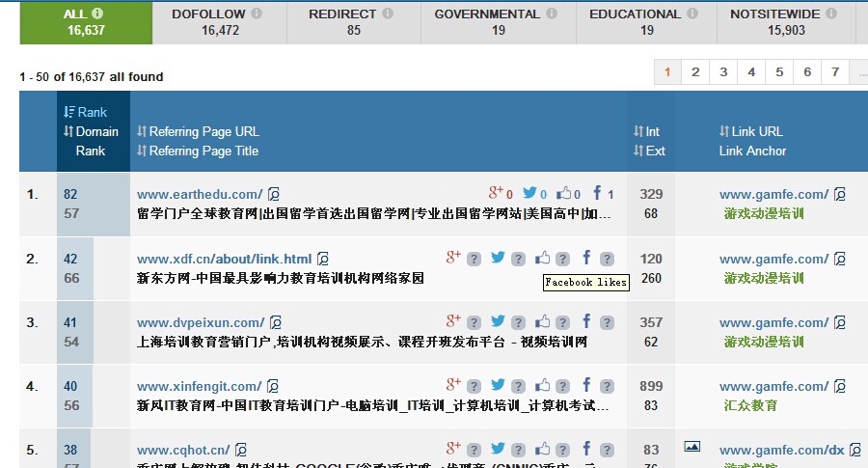The image size is (868, 468).
Task: Switch to the DOFOLLOW tab
Action: 220,23
